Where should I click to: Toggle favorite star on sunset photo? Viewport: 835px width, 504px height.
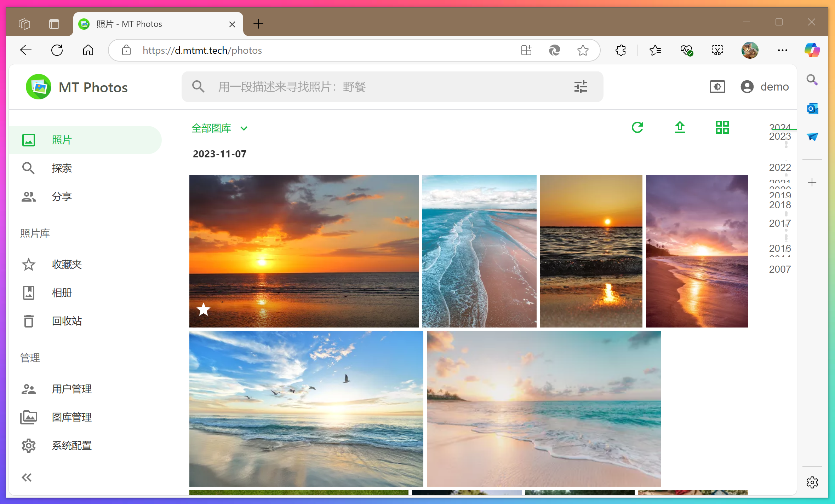coord(204,309)
